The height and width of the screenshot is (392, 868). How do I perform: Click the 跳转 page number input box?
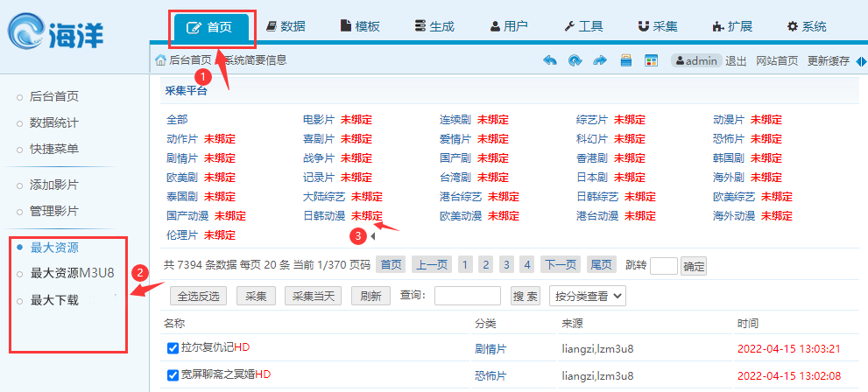point(663,266)
